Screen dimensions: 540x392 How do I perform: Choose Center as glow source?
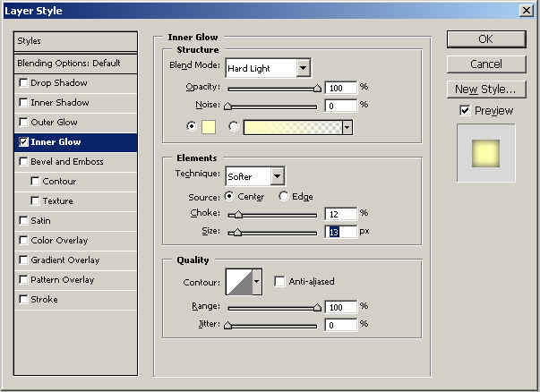229,196
